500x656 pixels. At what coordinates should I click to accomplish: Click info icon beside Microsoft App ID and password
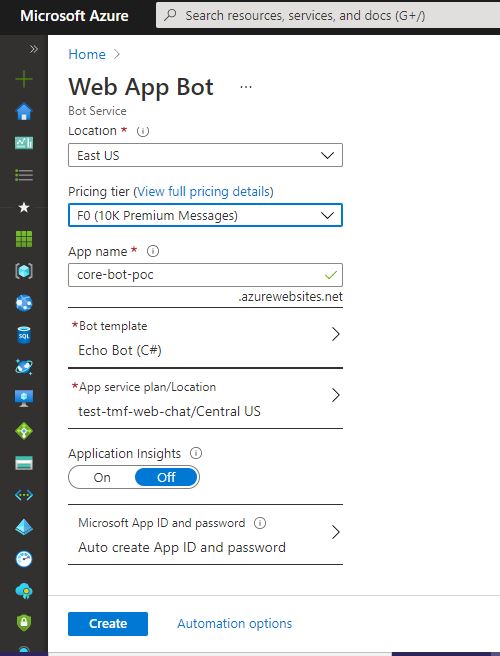[260, 523]
